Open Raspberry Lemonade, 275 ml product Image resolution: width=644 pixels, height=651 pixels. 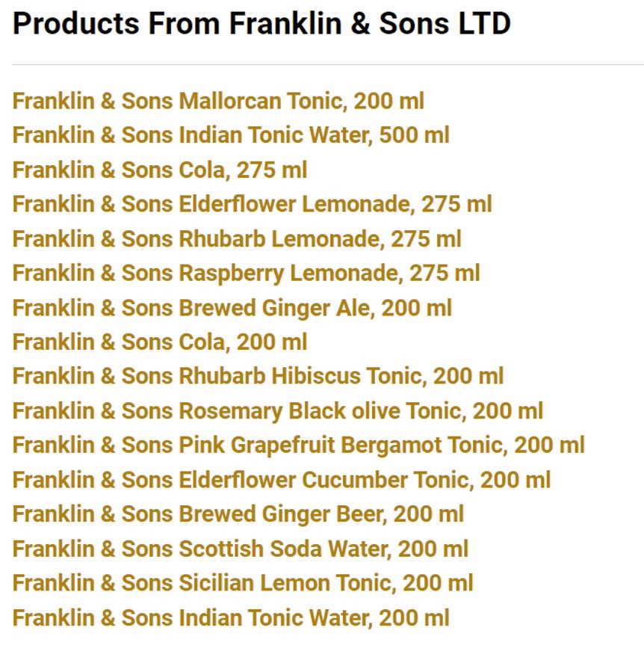(x=246, y=274)
